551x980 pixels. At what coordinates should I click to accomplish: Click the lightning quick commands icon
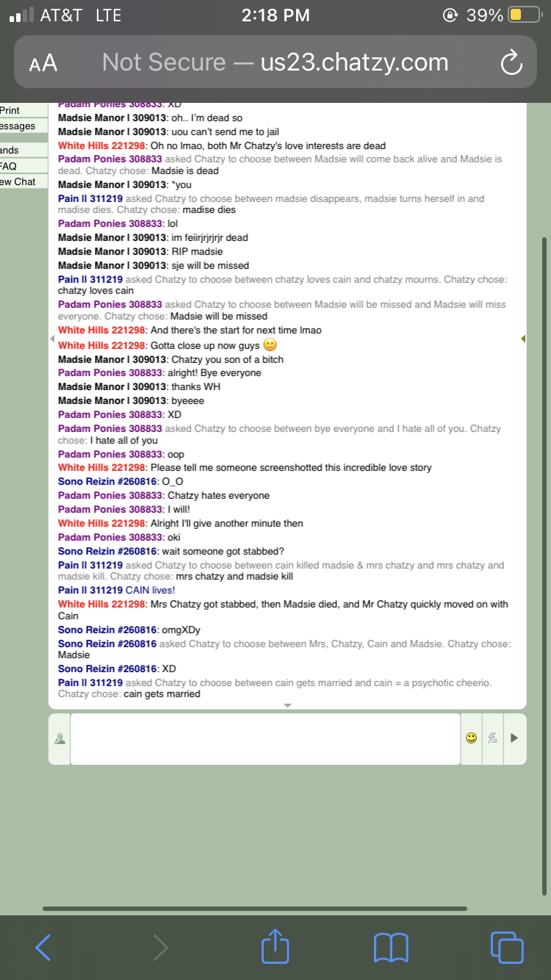click(x=493, y=738)
